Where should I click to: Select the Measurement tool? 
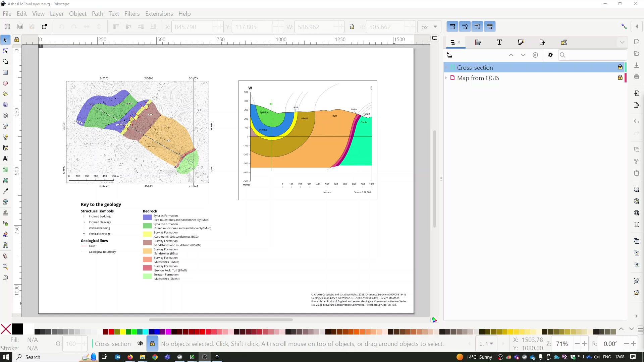(5, 256)
